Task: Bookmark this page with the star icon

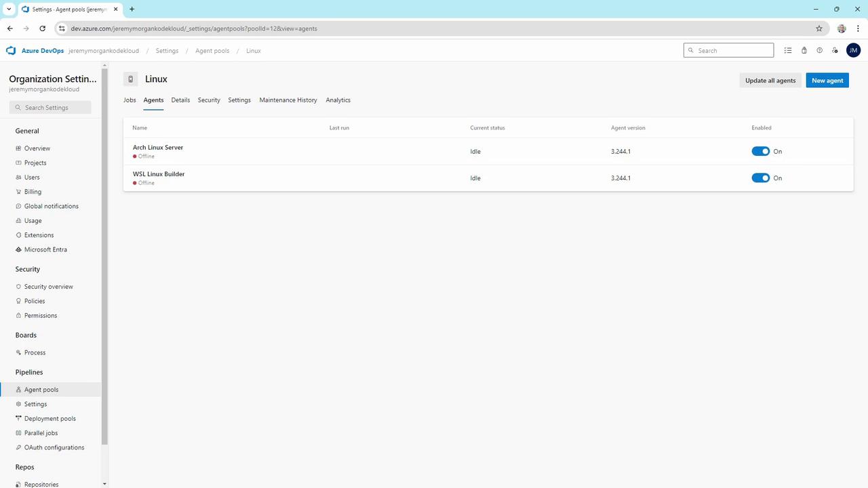Action: click(x=819, y=28)
